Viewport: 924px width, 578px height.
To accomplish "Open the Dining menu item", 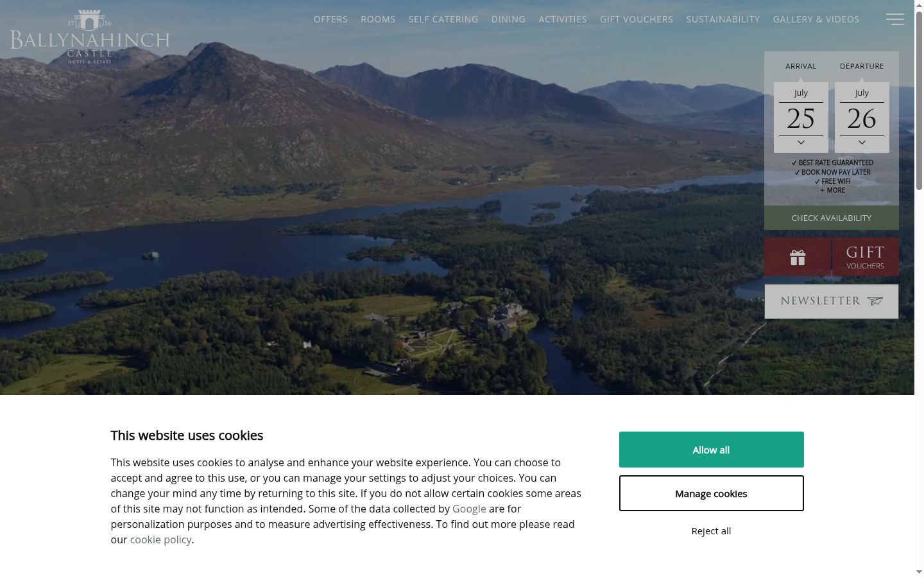I will [x=508, y=19].
